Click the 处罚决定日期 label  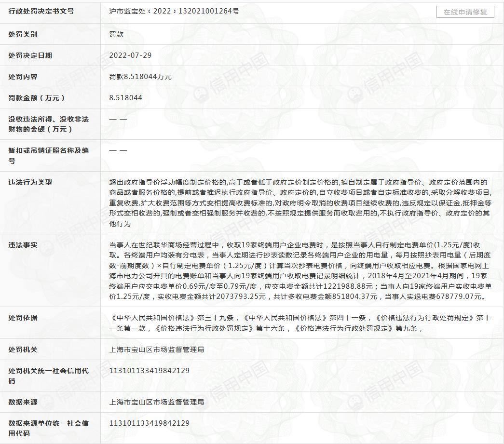pyautogui.click(x=30, y=55)
